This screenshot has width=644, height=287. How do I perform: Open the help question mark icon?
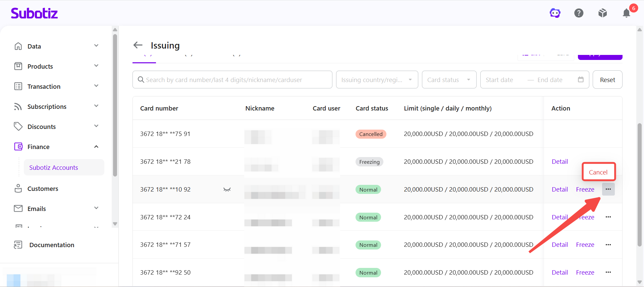pos(579,13)
